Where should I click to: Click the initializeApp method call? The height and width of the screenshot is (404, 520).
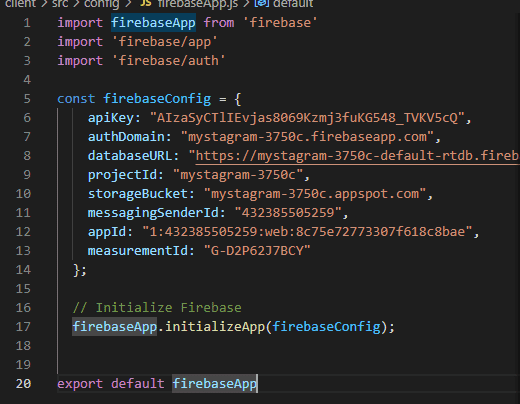(215, 327)
